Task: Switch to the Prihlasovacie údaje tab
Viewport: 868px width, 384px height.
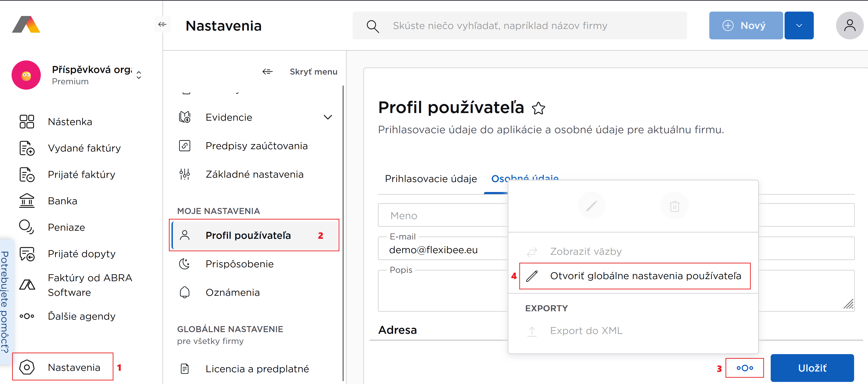Action: click(x=431, y=179)
